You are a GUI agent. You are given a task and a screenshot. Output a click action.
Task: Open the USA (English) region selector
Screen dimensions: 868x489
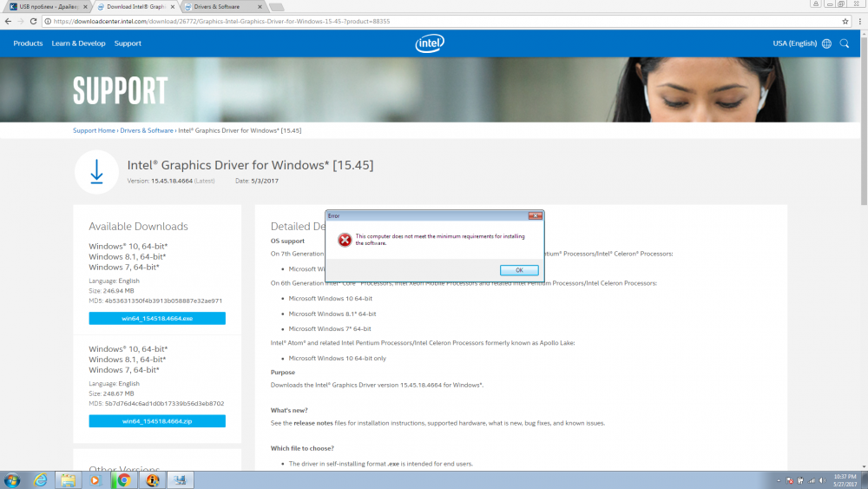coord(794,43)
